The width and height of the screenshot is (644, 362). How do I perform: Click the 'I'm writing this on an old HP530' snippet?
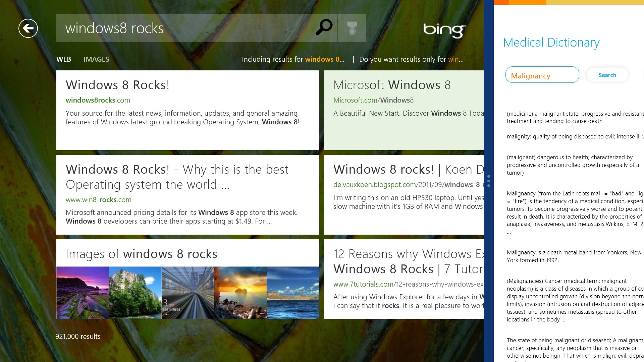pyautogui.click(x=409, y=202)
